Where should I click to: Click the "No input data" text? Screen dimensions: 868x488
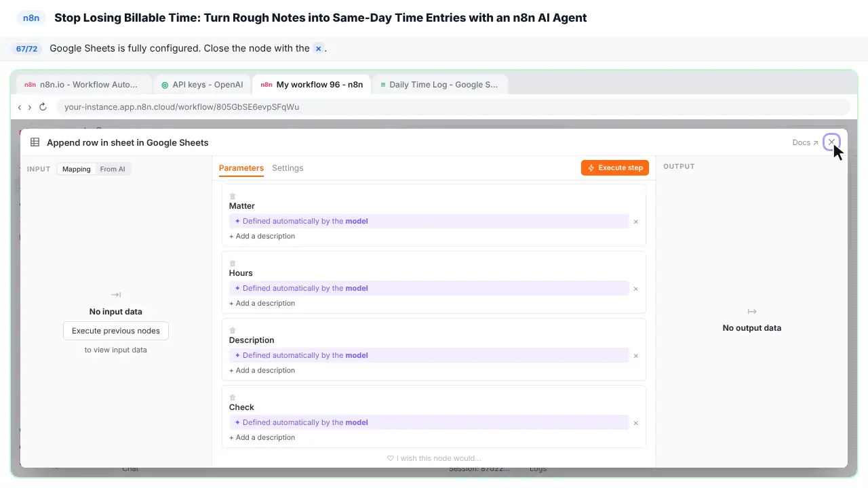click(116, 312)
